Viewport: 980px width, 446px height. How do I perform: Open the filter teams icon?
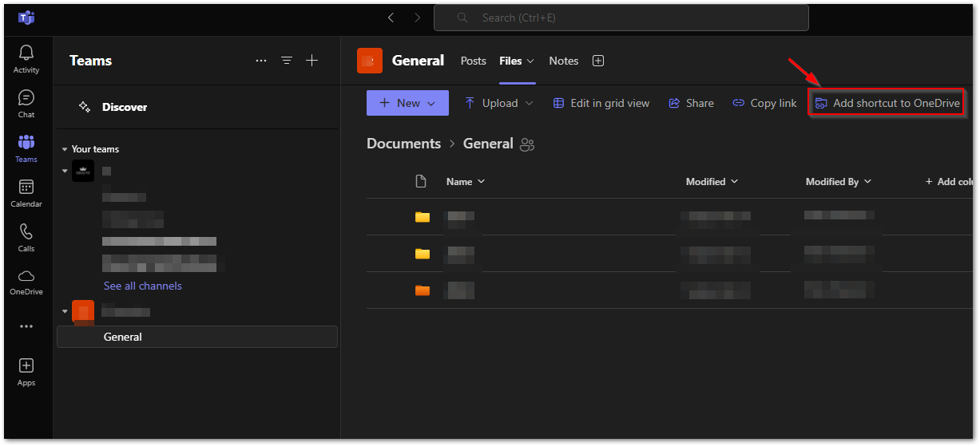tap(287, 61)
